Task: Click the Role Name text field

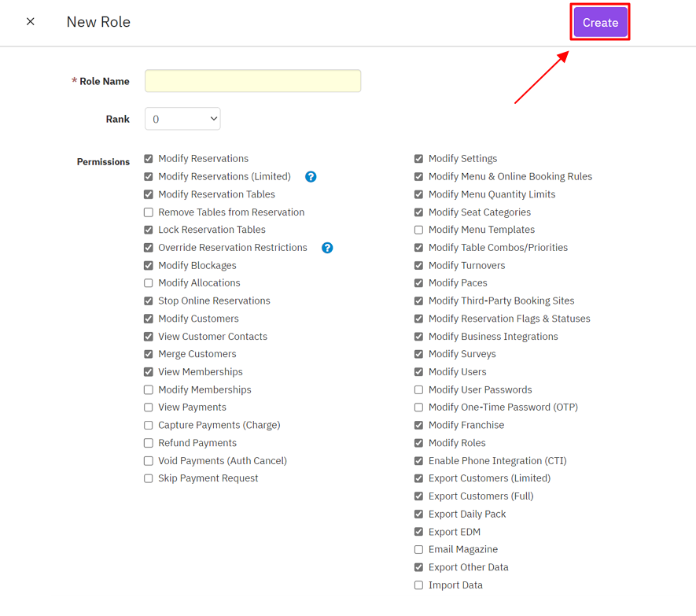Action: (x=252, y=81)
